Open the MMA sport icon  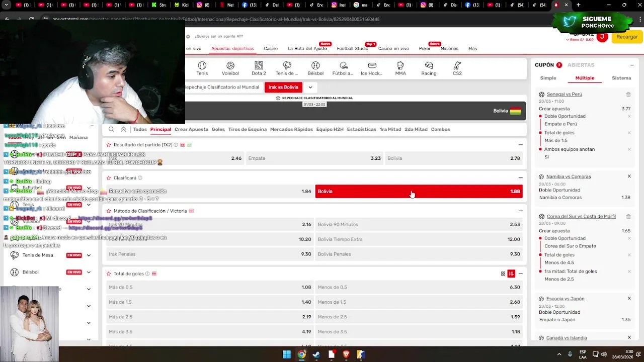pos(400,68)
